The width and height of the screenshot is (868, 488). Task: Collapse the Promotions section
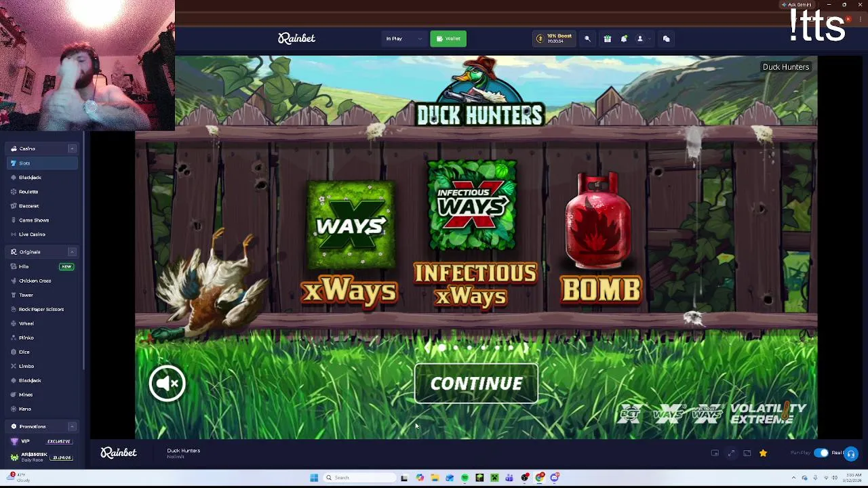[72, 426]
